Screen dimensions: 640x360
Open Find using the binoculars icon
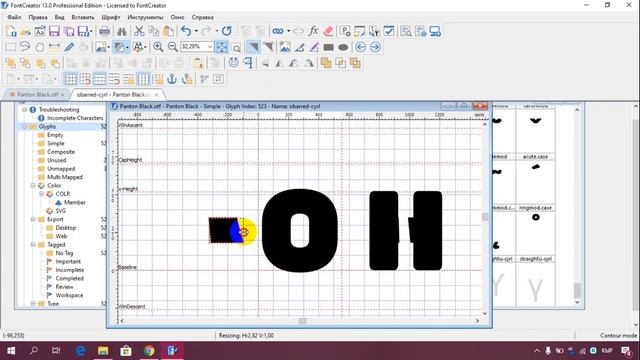(x=122, y=31)
